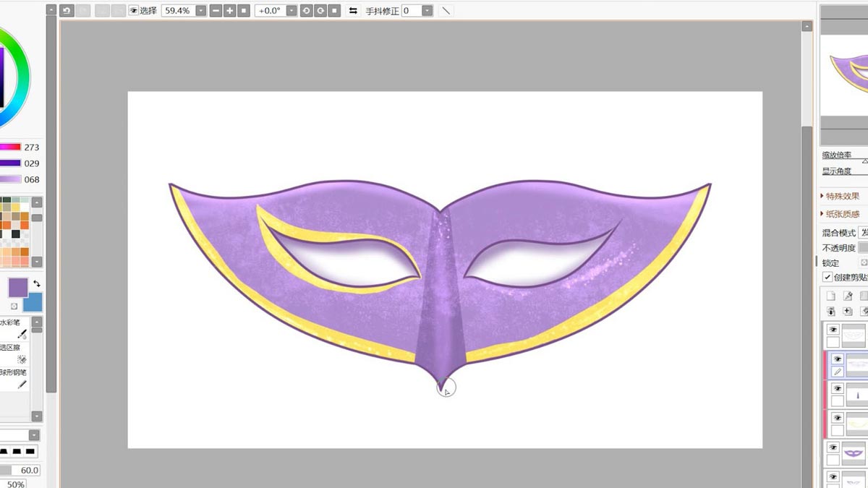The width and height of the screenshot is (868, 488).
Task: Reset canvas rotation angle
Action: 334,11
